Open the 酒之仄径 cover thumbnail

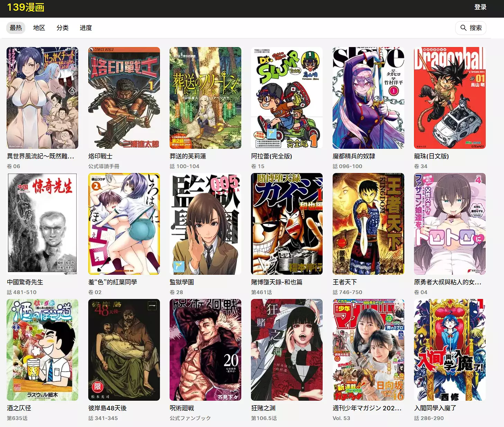[42, 350]
